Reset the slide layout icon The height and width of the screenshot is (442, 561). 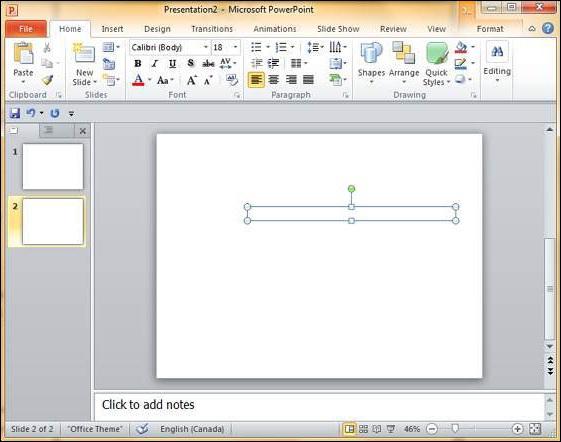point(109,64)
